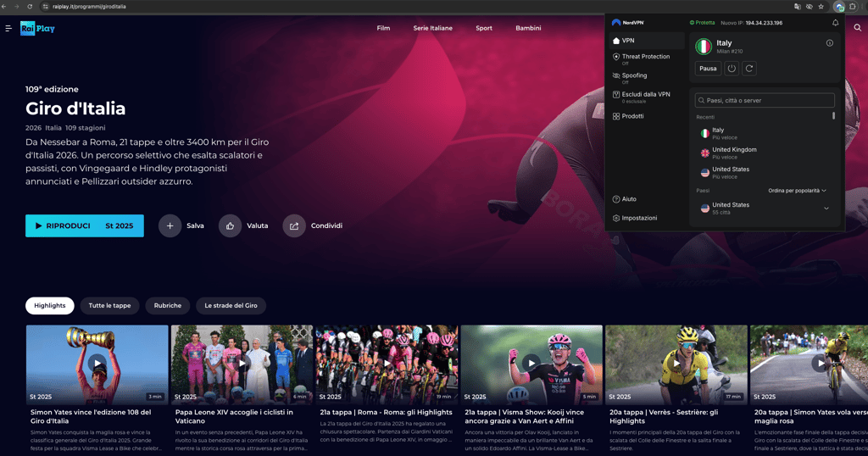
Task: Open Spoofing settings in NordVPN sidebar
Action: (647, 77)
